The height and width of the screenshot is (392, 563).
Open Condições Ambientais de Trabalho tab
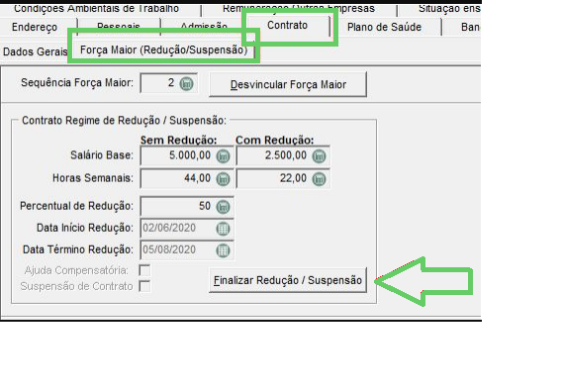tap(96, 8)
